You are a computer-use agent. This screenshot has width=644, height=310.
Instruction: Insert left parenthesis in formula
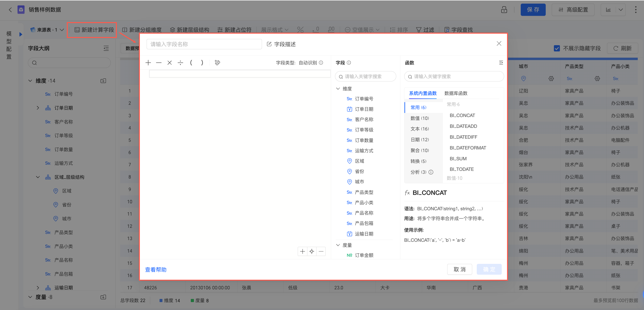coord(191,63)
